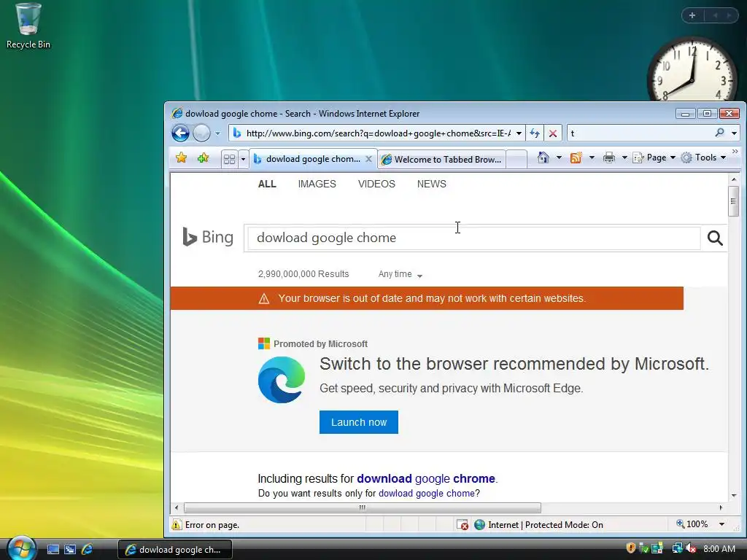Expand the Home button dropdown arrow
Viewport: 747px width, 560px height.
click(x=559, y=157)
